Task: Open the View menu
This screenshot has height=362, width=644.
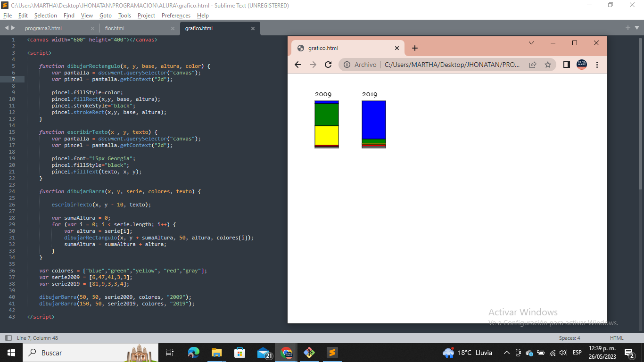Action: (x=87, y=16)
